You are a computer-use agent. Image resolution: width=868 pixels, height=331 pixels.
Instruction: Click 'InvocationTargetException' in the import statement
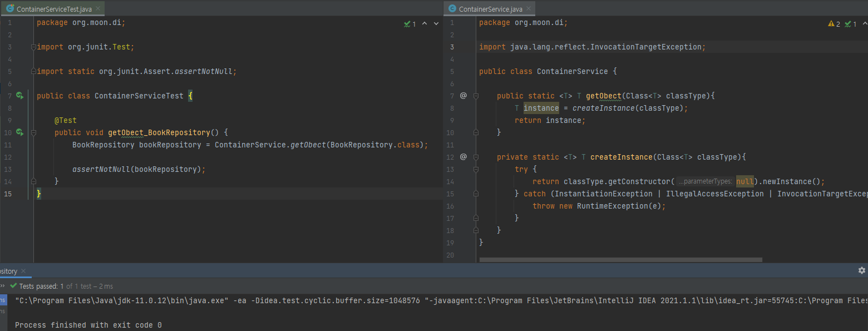(x=646, y=47)
